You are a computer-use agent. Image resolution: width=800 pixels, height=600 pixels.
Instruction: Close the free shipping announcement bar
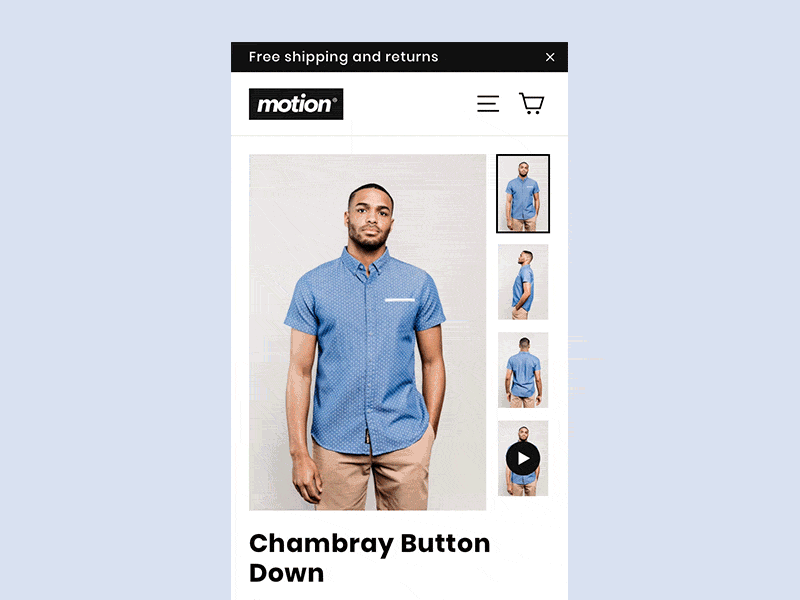coord(549,57)
